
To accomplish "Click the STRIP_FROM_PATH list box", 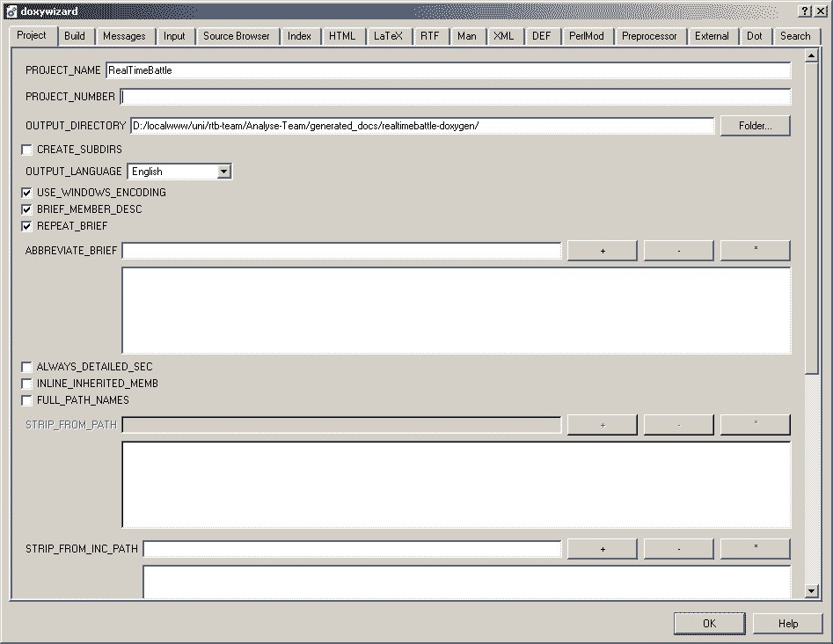I will [457, 485].
